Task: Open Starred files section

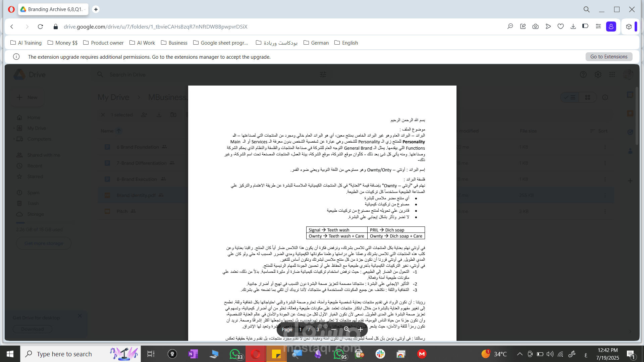Action: (35, 176)
